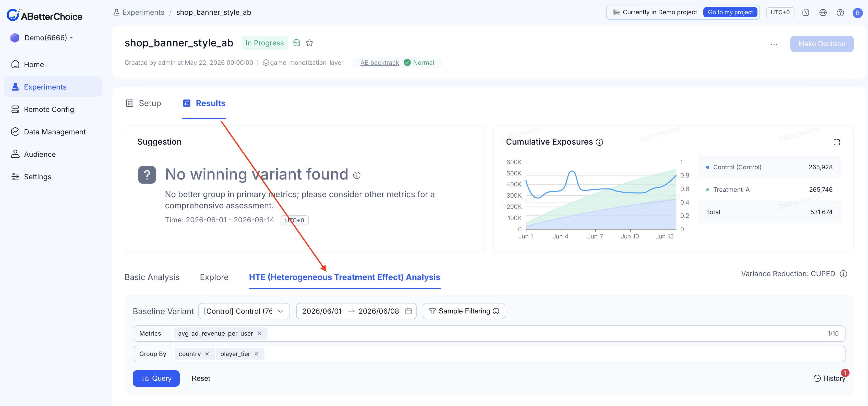
Task: Click Group By selection field
Action: (489, 354)
